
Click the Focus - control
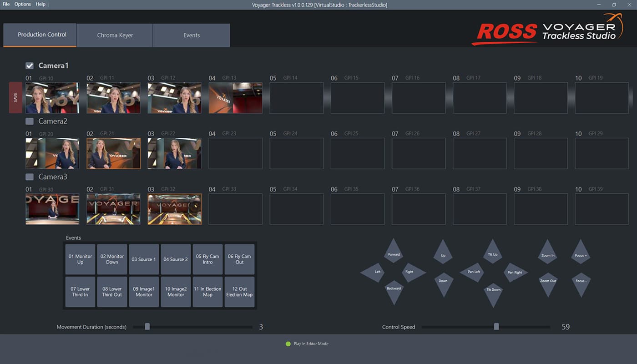pos(581,284)
